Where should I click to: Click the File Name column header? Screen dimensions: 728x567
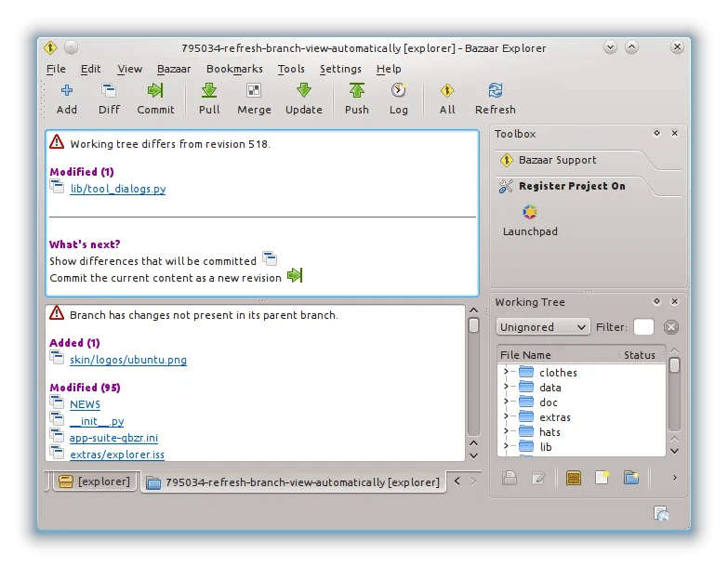[559, 355]
